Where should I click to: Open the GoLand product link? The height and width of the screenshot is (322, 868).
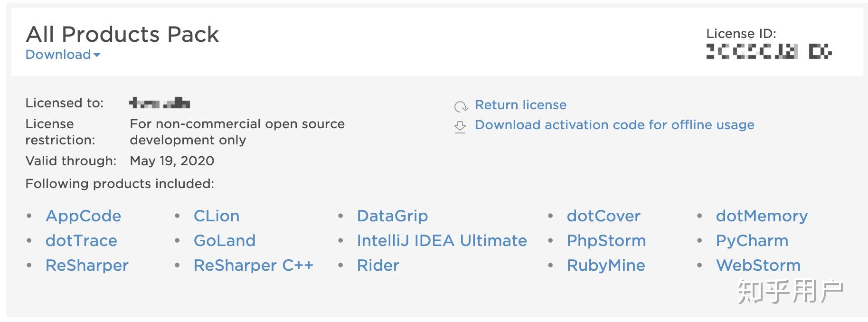(225, 241)
